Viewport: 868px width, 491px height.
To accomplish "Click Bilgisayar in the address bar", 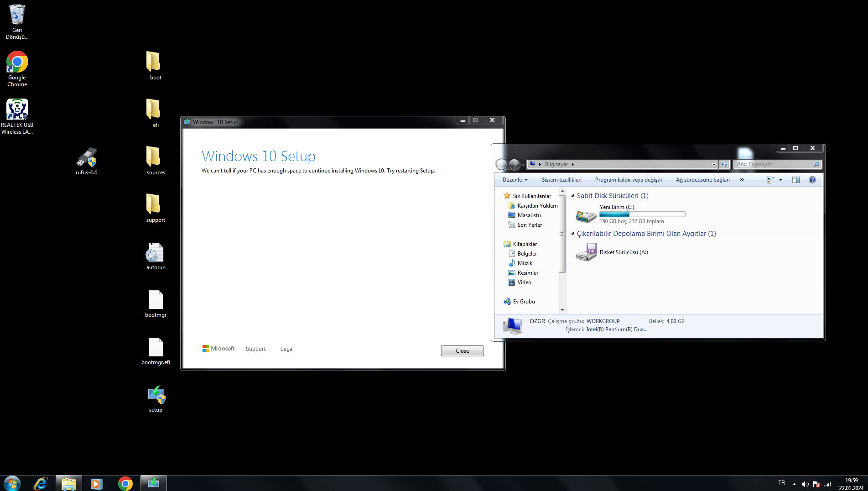I will click(x=556, y=164).
